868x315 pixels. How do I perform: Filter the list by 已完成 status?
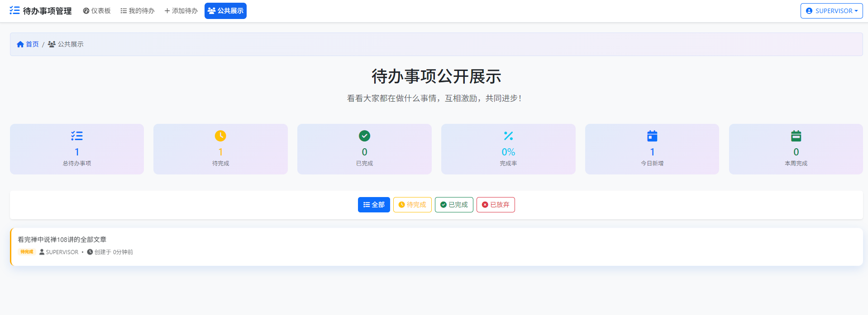[454, 205]
